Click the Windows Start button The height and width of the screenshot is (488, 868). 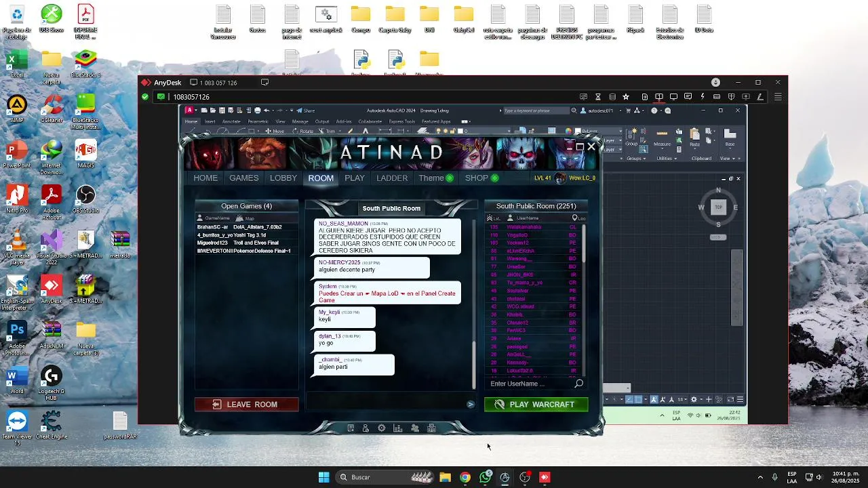point(324,477)
